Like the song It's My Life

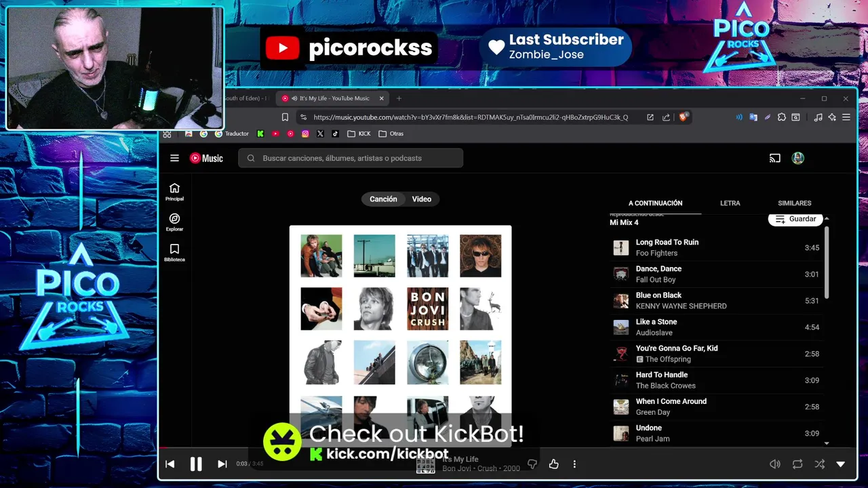554,464
